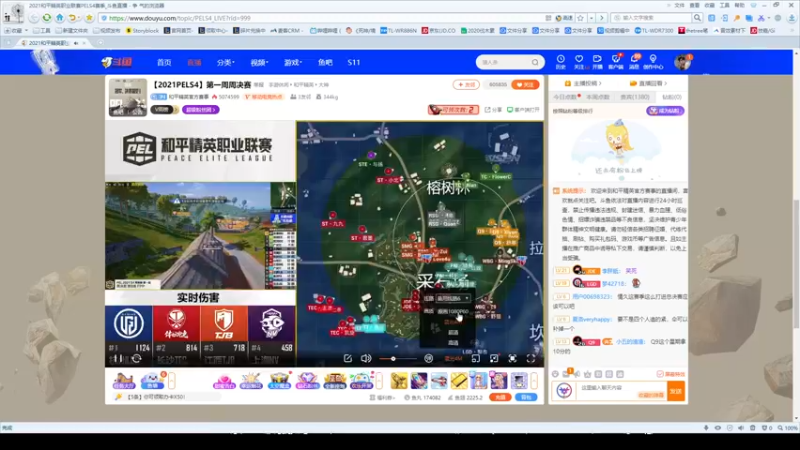Click the browser home icon
800x450 pixels.
tap(60, 18)
